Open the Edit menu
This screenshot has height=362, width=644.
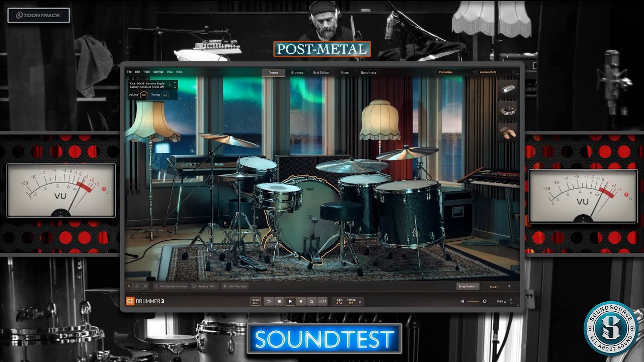[137, 72]
